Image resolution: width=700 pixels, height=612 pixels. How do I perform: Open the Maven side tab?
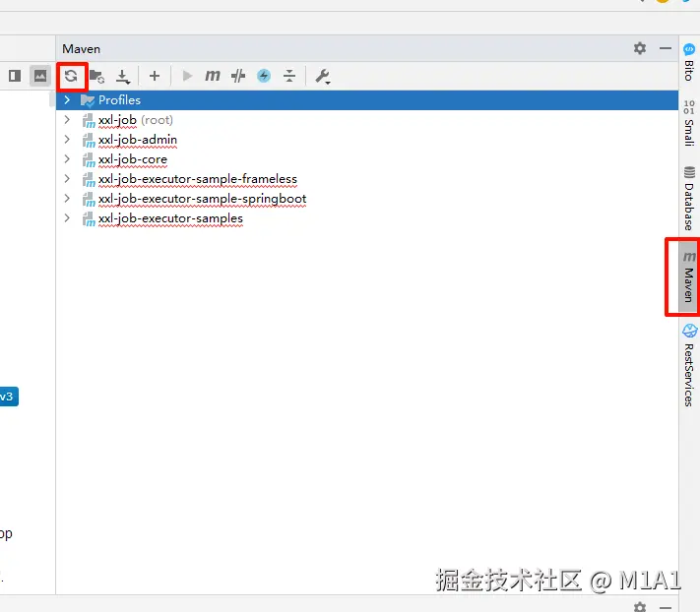point(689,276)
